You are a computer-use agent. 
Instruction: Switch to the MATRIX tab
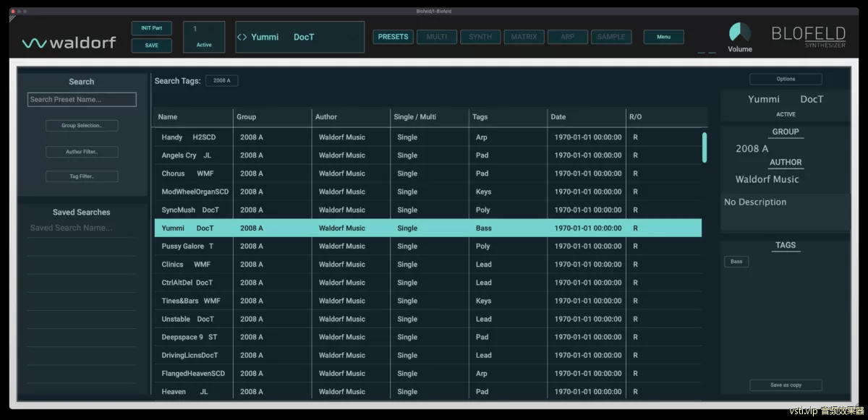point(524,37)
